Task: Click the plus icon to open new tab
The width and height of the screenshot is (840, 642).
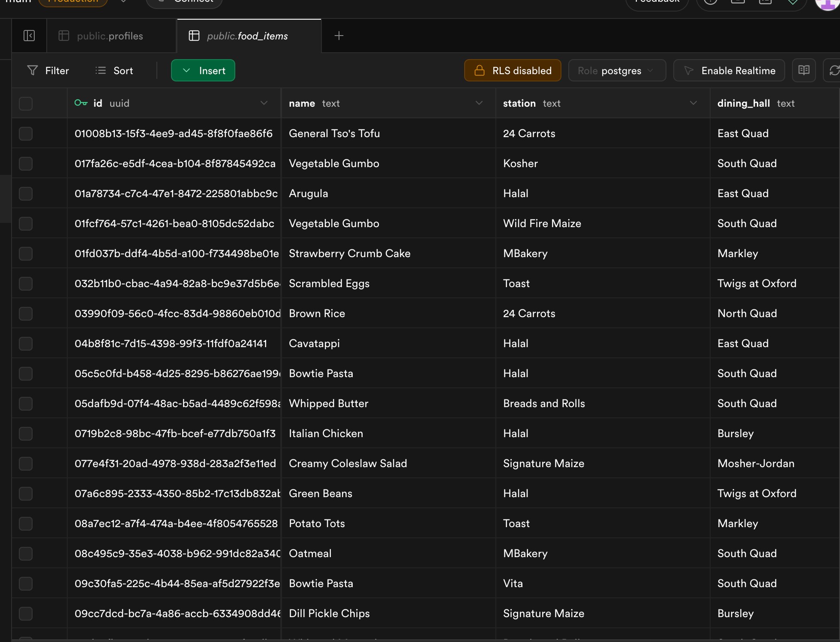Action: 339,36
